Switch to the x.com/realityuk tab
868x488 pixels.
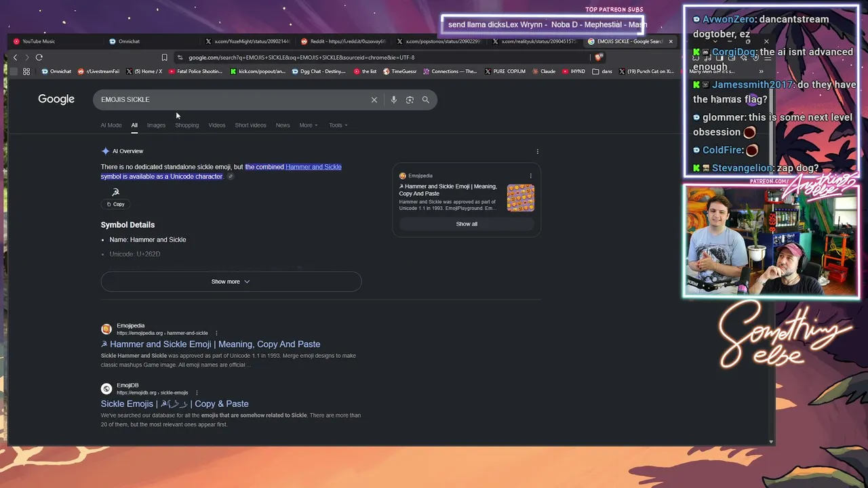click(x=534, y=41)
